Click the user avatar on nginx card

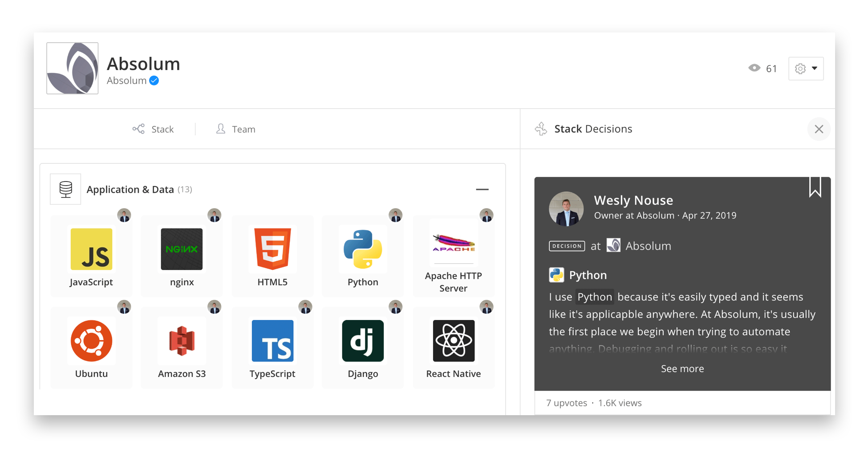[215, 215]
